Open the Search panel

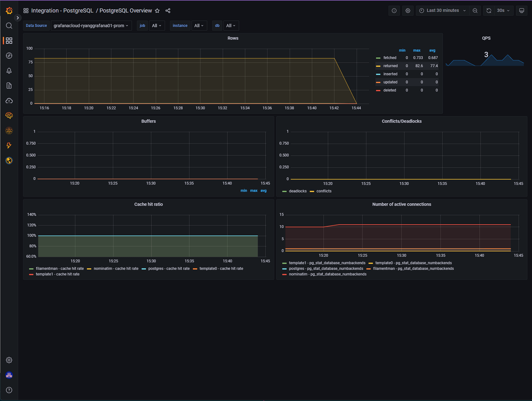click(x=9, y=25)
